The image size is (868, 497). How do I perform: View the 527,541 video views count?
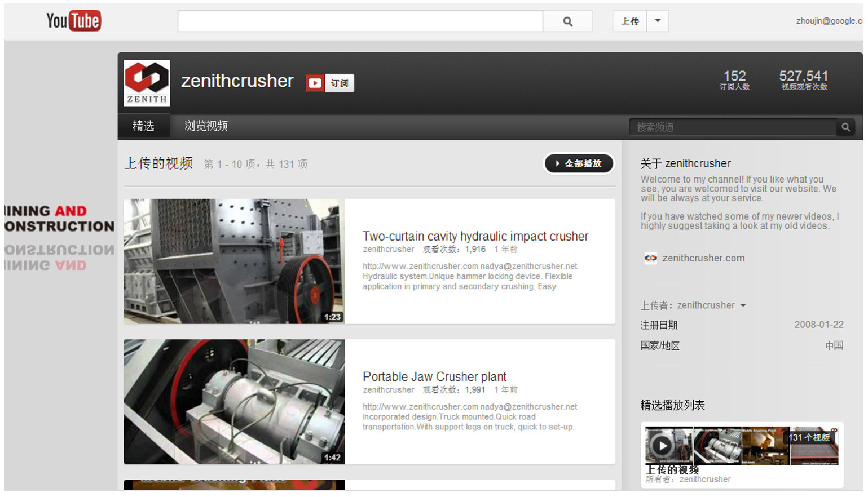804,79
